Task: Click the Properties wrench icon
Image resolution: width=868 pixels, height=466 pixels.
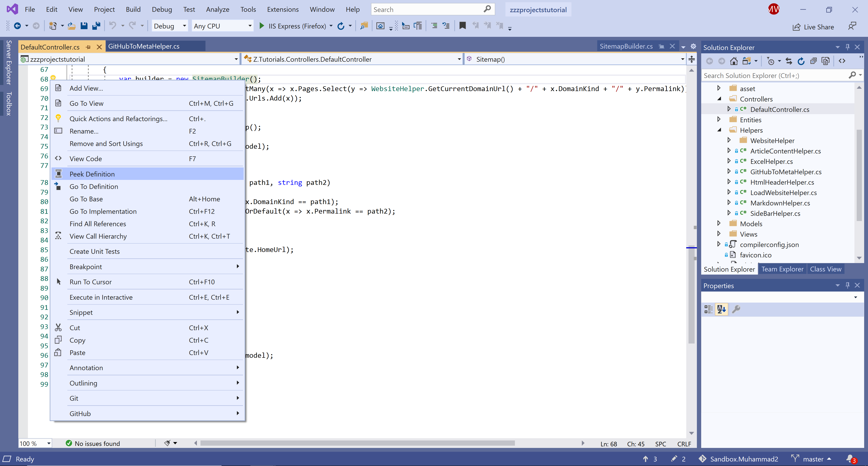Action: coord(736,309)
